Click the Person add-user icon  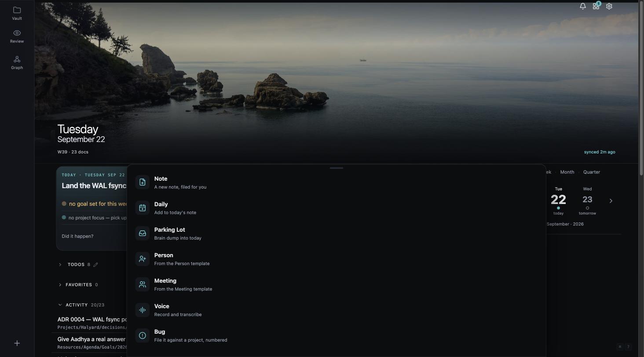(142, 259)
